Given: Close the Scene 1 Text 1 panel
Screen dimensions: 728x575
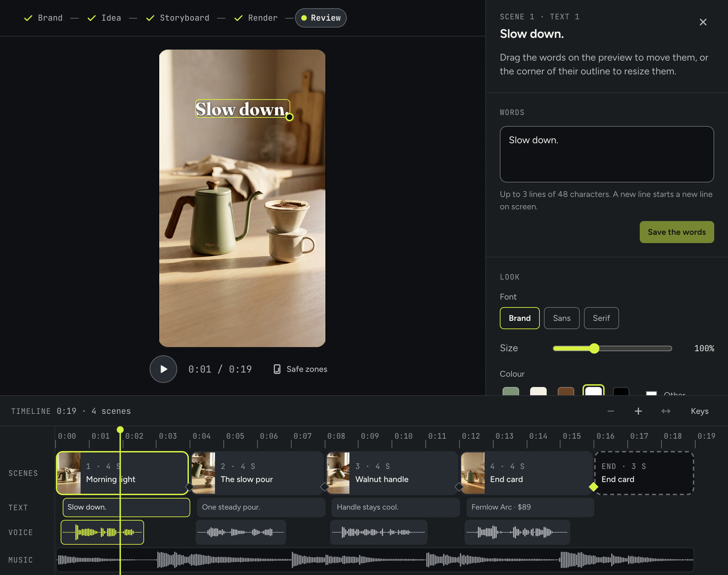Looking at the screenshot, I should click(703, 22).
